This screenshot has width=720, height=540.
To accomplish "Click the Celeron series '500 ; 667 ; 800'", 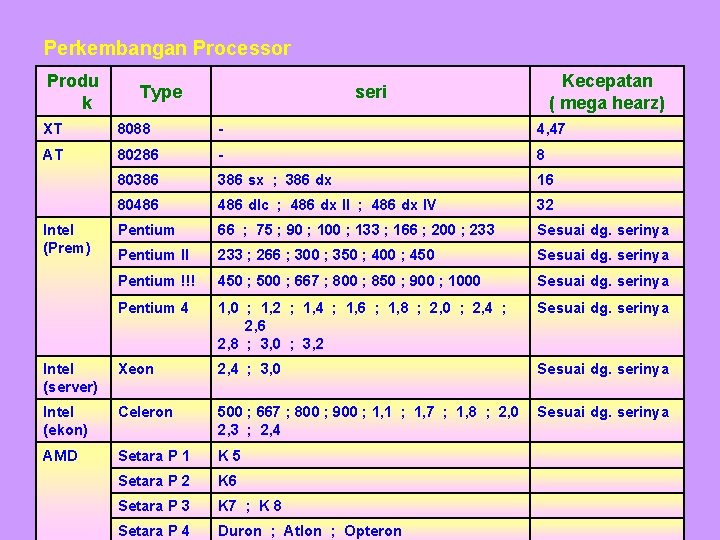I will point(368,412).
